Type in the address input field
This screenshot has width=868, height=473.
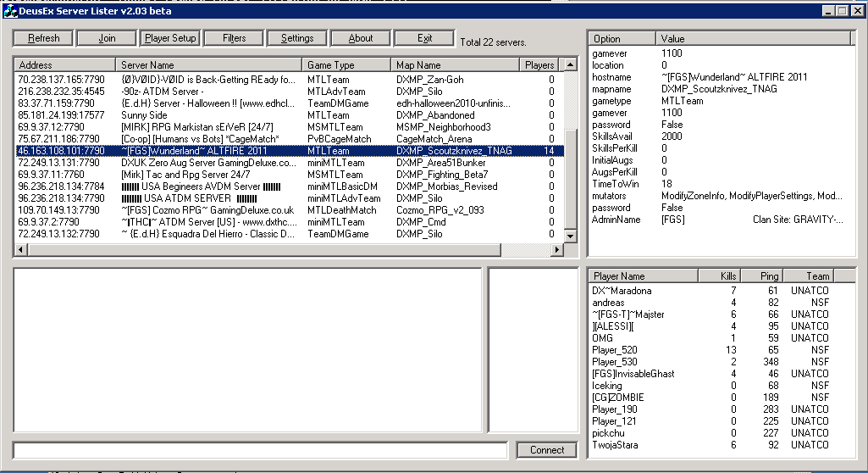[x=260, y=450]
